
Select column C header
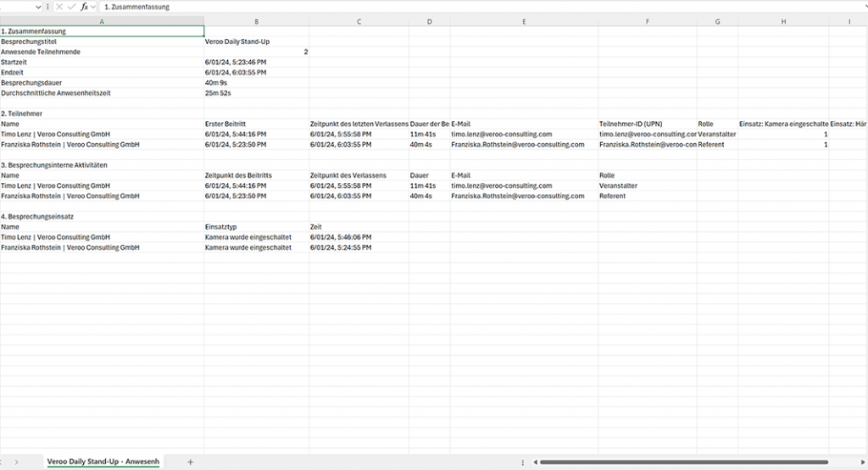tap(359, 21)
